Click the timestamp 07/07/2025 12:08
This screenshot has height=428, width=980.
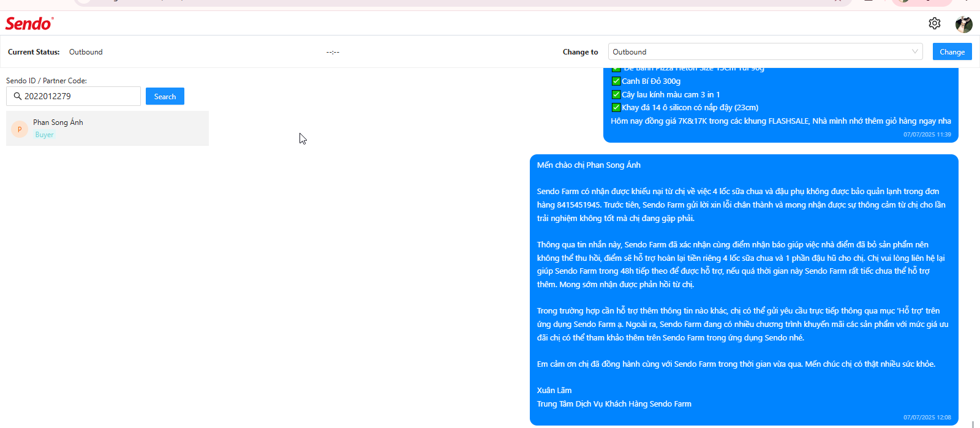tap(927, 417)
